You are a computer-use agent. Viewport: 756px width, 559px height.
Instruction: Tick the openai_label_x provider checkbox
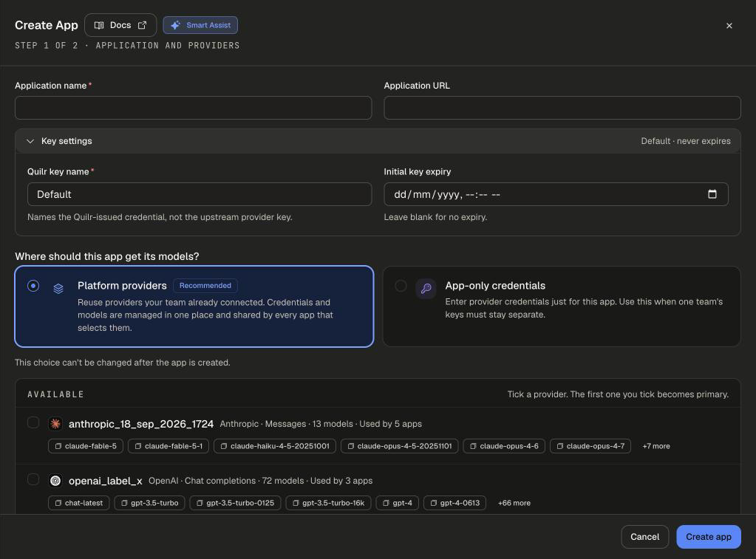click(33, 479)
